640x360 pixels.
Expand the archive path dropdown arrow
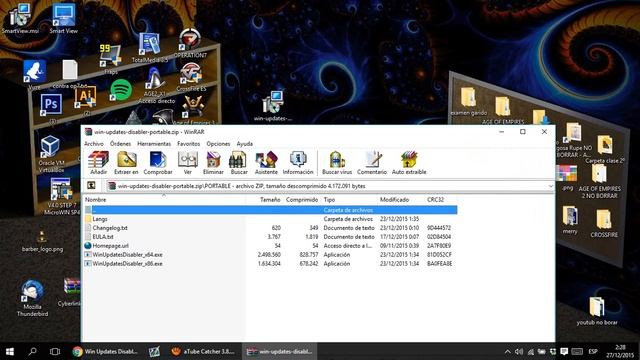coord(550,186)
